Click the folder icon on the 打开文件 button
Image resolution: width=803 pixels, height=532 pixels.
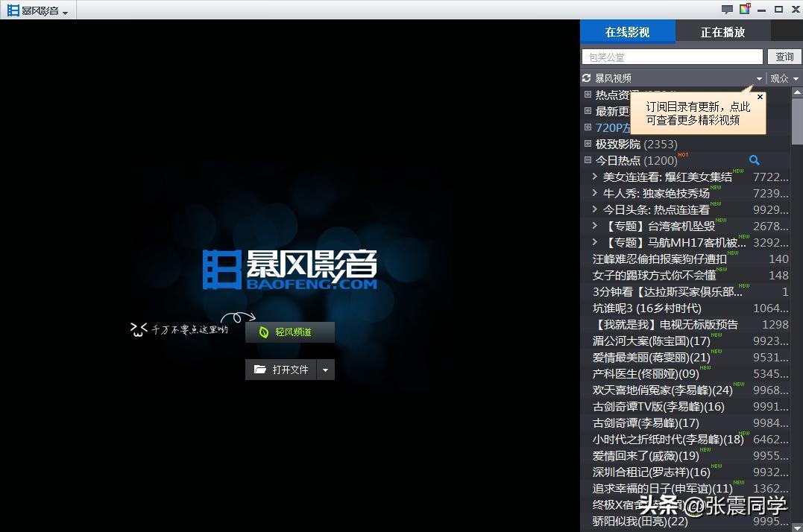coord(259,369)
